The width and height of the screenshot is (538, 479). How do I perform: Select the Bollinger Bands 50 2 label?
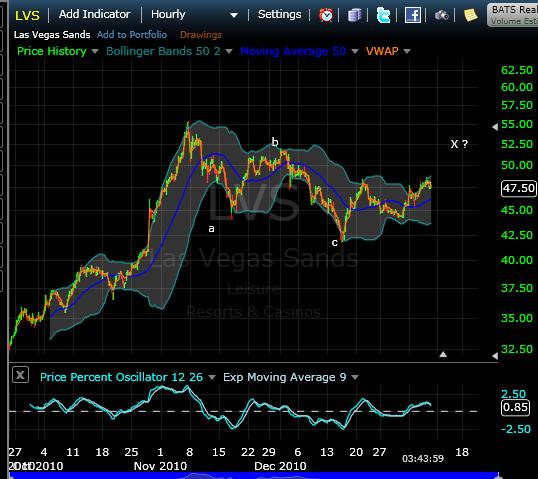tap(163, 51)
